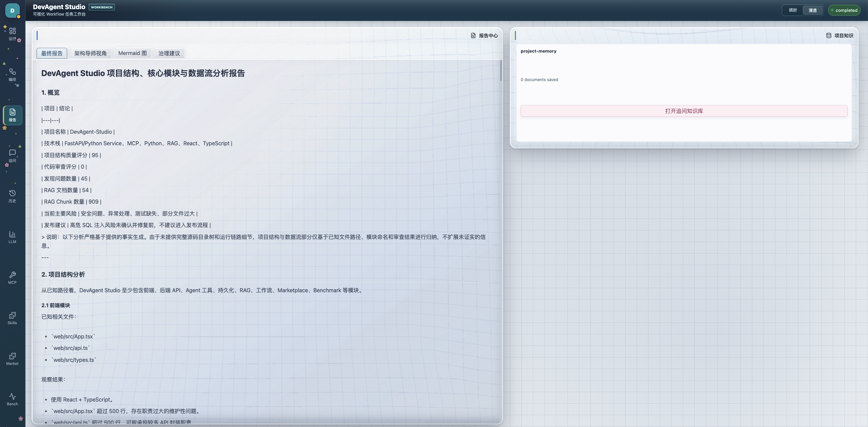Click the "1. 概览" section heading
The image size is (868, 427).
51,93
